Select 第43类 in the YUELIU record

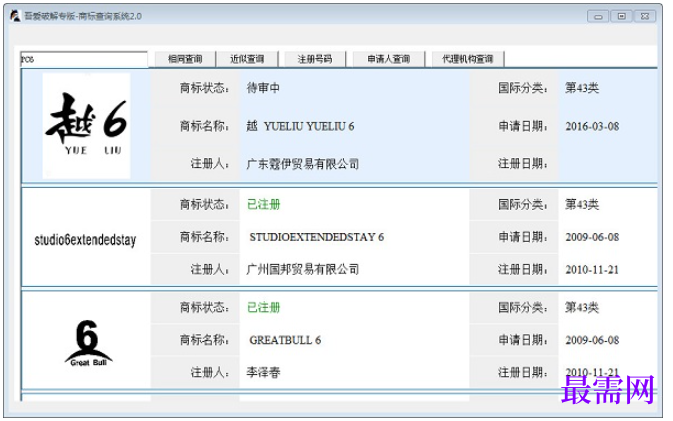pyautogui.click(x=582, y=88)
